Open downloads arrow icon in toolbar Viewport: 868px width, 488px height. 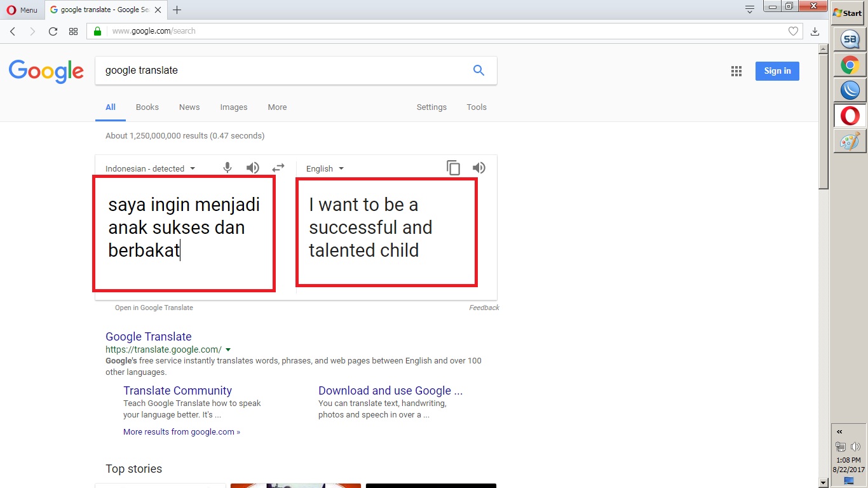(x=815, y=31)
